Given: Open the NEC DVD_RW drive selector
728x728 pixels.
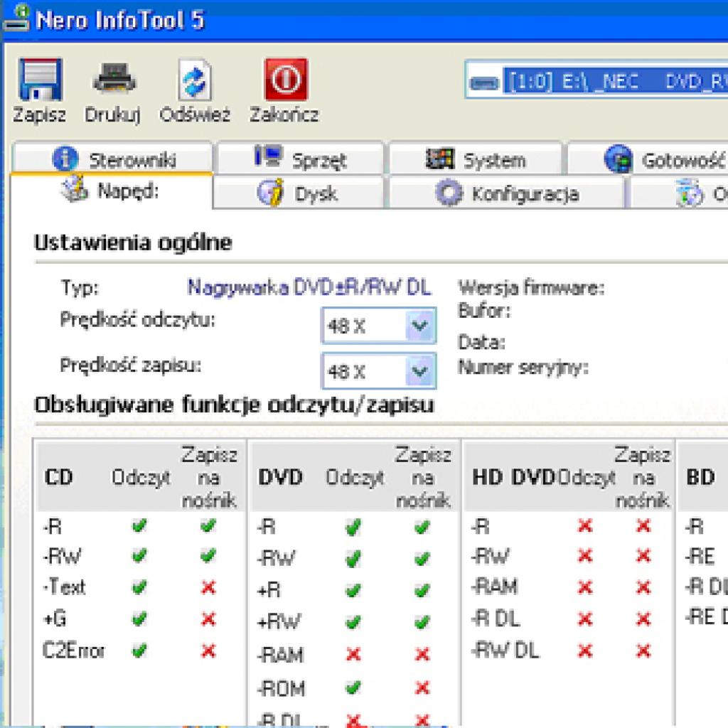Looking at the screenshot, I should 596,80.
